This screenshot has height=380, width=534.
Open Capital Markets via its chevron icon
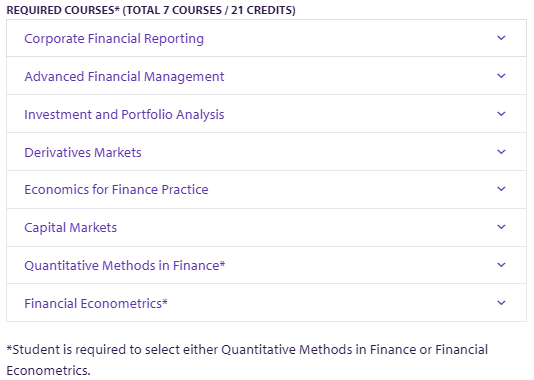pyautogui.click(x=501, y=227)
